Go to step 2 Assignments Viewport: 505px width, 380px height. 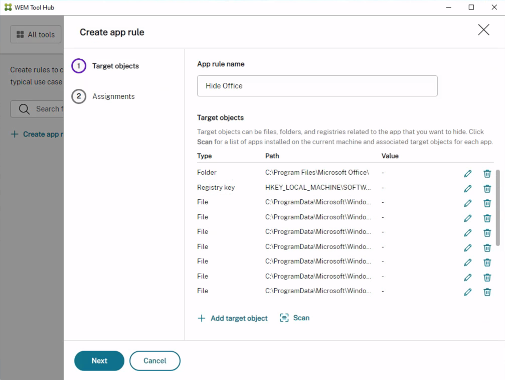[103, 96]
